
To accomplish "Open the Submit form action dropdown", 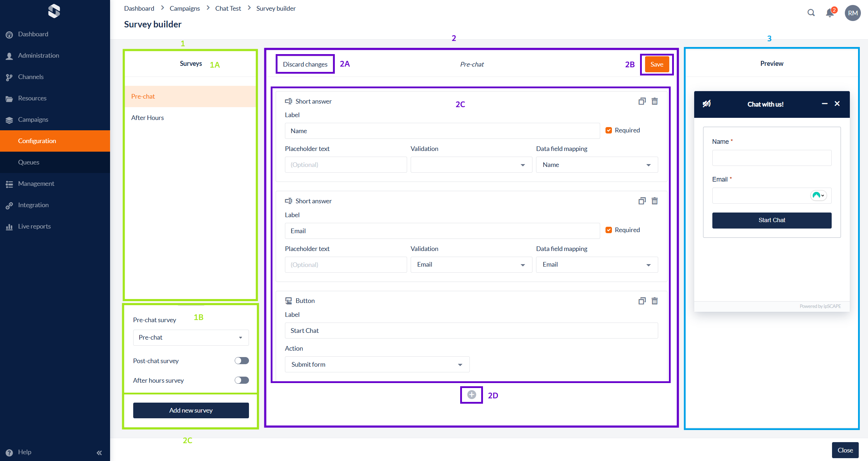I will (x=377, y=365).
